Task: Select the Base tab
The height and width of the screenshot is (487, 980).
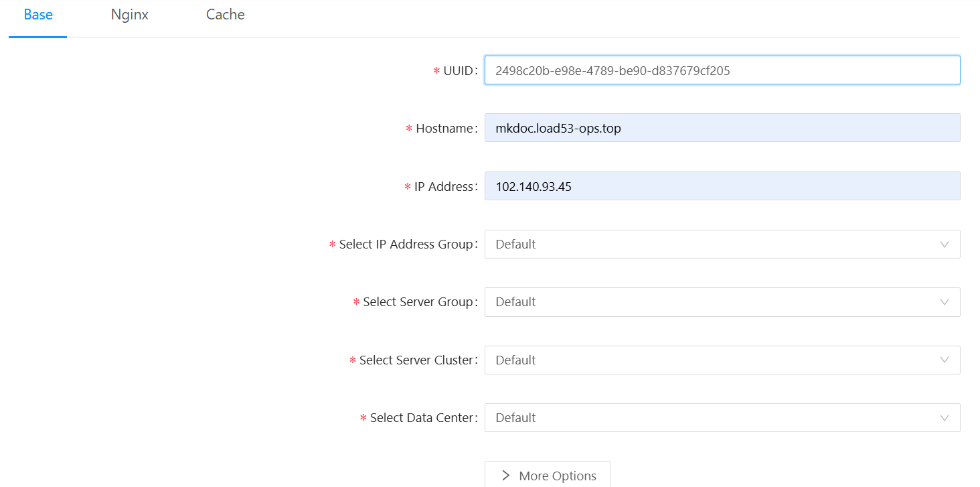Action: (x=38, y=15)
